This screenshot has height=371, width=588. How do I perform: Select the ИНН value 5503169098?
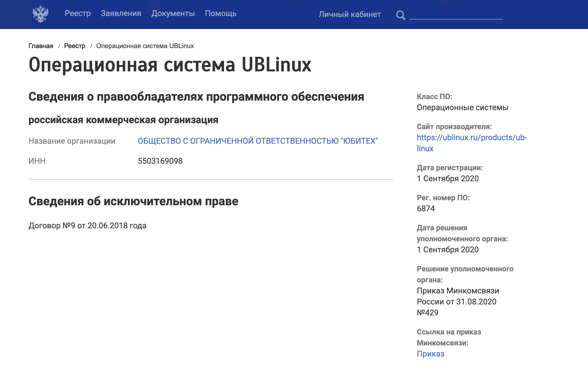160,161
